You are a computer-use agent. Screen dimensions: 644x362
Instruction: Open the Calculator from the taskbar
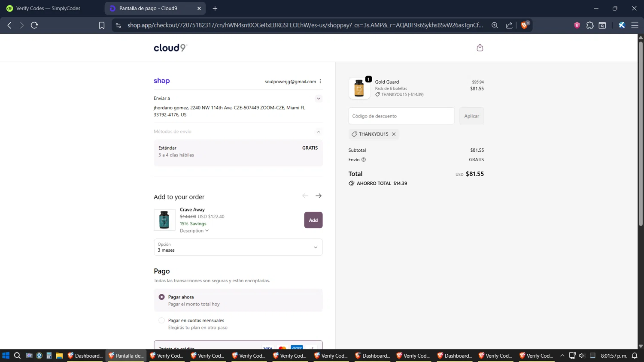click(x=49, y=356)
